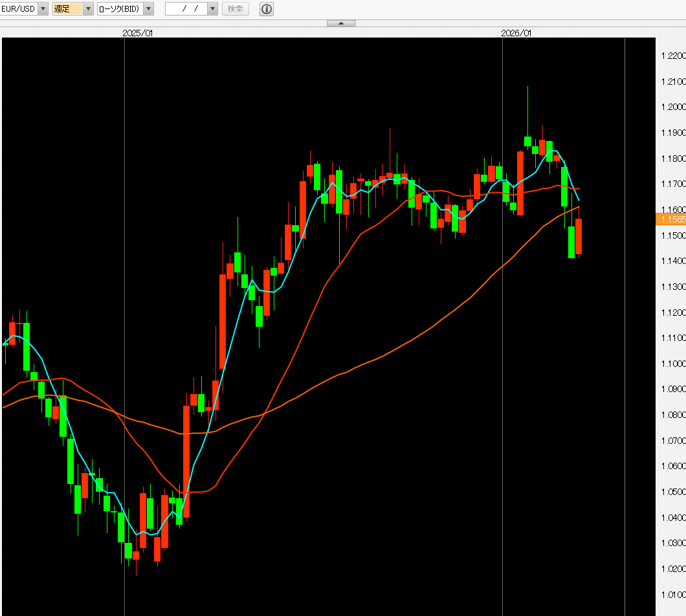Click the 2026/01 date label

pyautogui.click(x=516, y=33)
